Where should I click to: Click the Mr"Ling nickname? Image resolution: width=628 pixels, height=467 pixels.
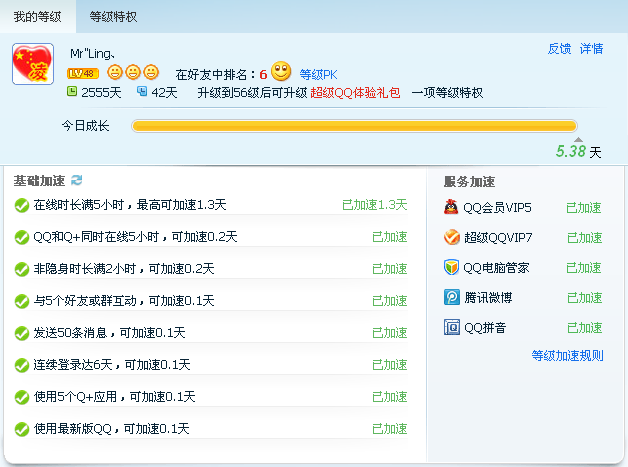tap(93, 54)
